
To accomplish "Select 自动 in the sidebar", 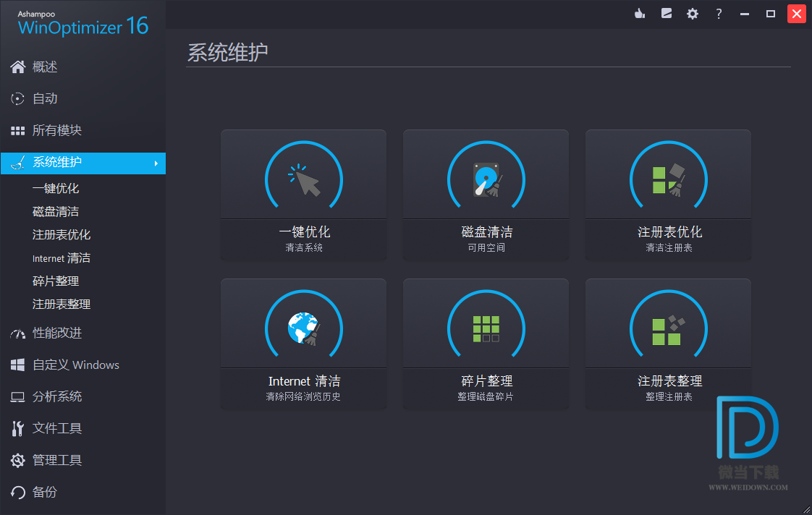I will click(x=45, y=99).
